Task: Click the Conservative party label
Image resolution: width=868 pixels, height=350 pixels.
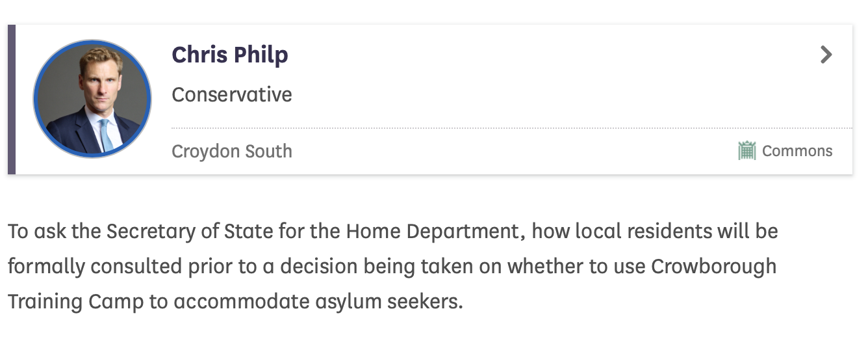Action: click(x=232, y=94)
